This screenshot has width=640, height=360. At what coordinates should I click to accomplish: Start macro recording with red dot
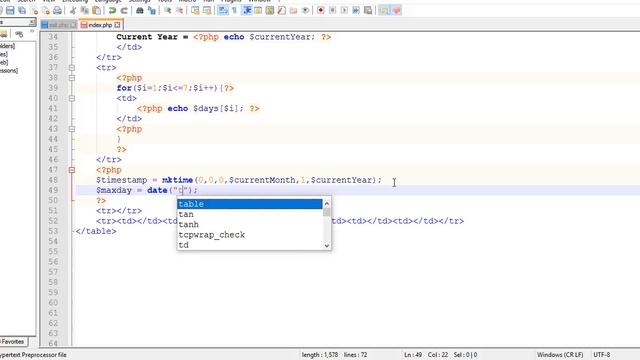pyautogui.click(x=321, y=10)
